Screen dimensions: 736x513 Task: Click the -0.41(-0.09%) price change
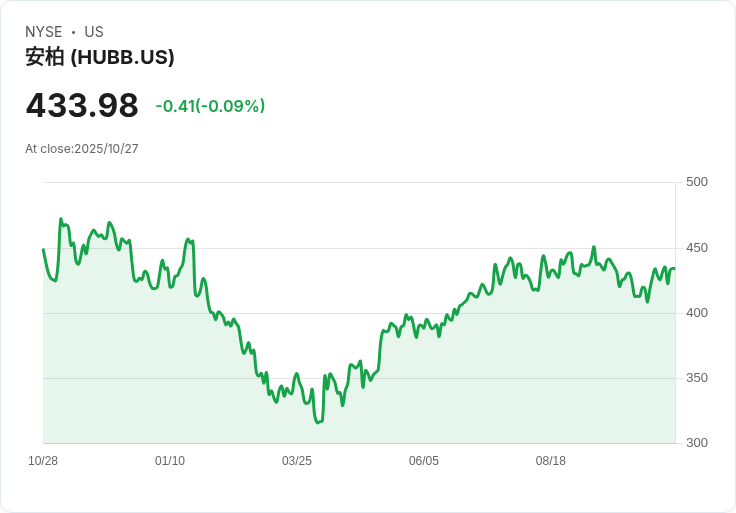(210, 106)
